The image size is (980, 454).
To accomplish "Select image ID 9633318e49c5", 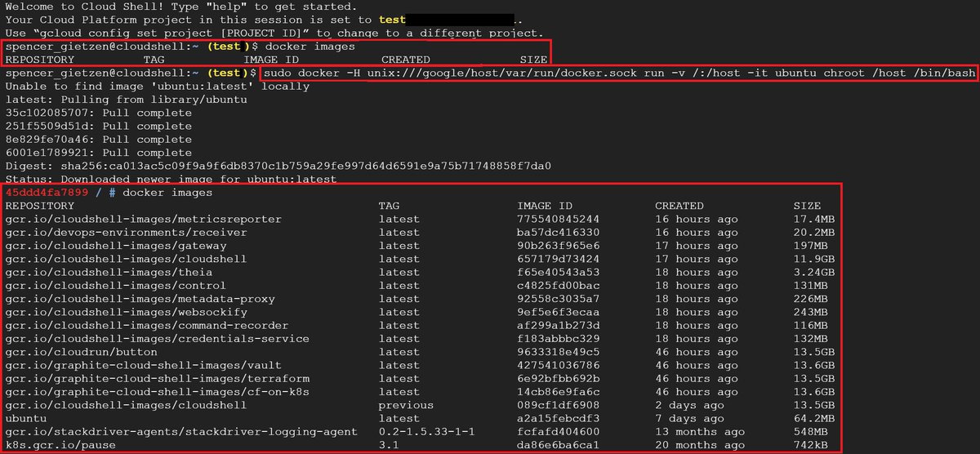I will click(559, 352).
